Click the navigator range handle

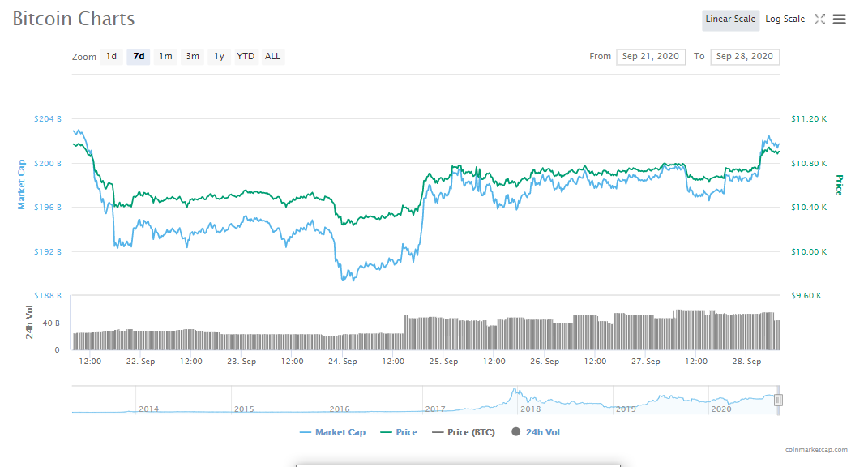[778, 400]
